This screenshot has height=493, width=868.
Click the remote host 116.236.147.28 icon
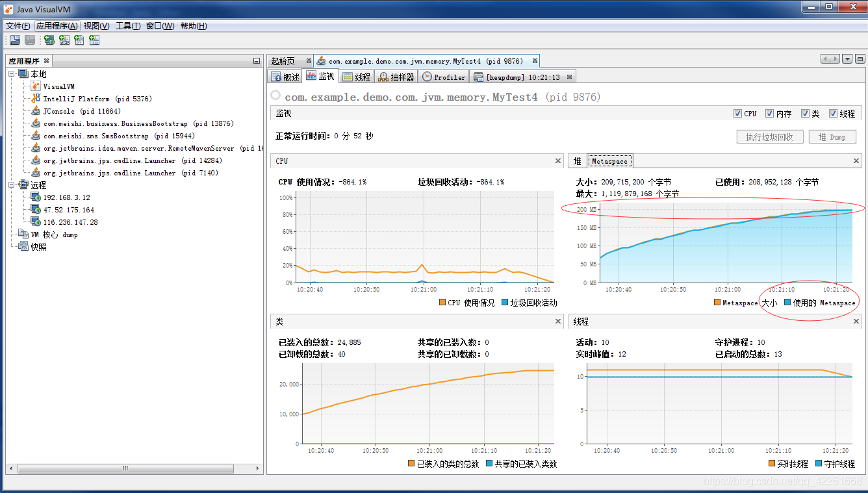(x=36, y=222)
